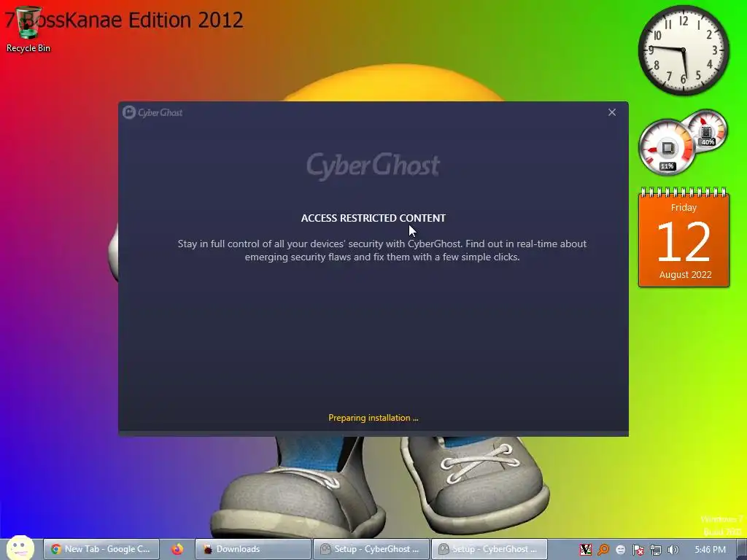Click the RAM usage gauge showing 40%
This screenshot has height=560, width=747.
pyautogui.click(x=707, y=130)
